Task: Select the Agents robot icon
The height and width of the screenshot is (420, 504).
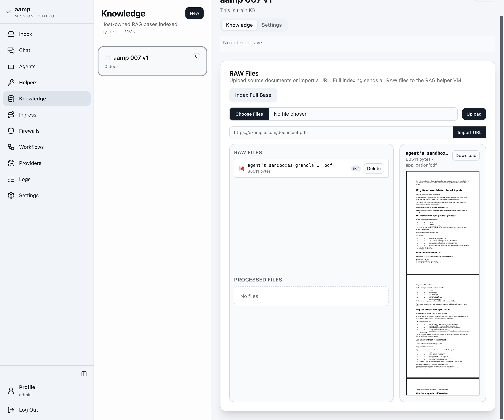Action: pyautogui.click(x=11, y=66)
